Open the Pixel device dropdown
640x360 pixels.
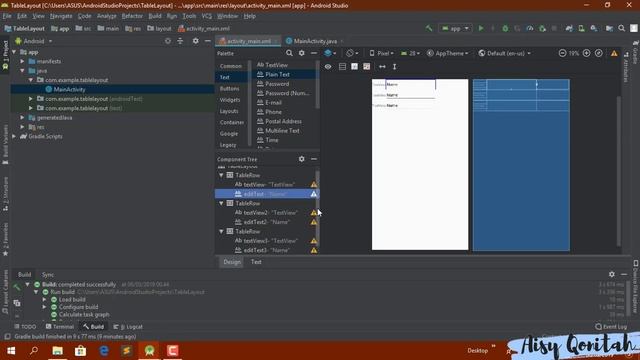pyautogui.click(x=382, y=53)
